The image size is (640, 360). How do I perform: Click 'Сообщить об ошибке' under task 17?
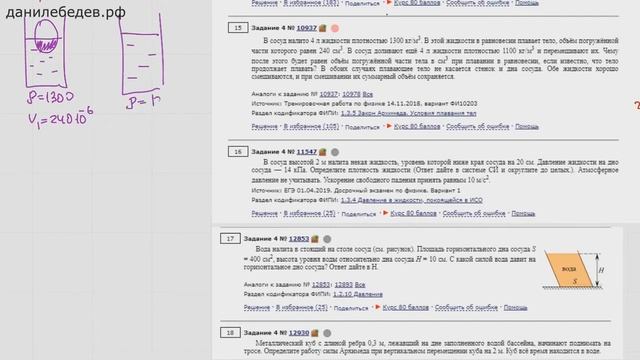466,307
